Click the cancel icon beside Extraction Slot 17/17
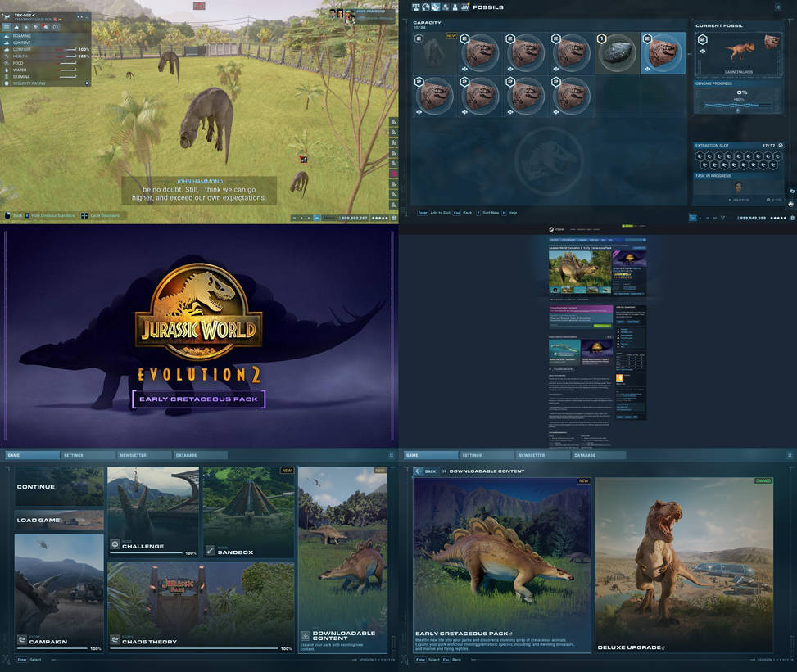 781,145
